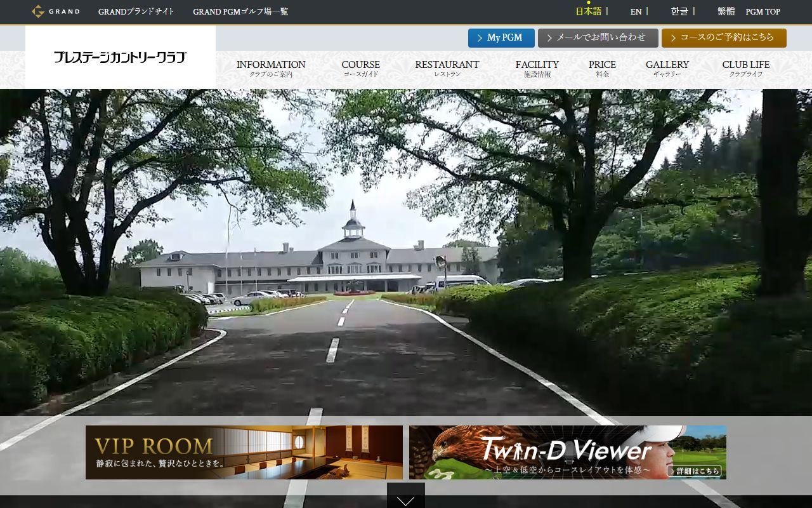
Task: Open the RESTAURANT menu
Action: pyautogui.click(x=447, y=69)
